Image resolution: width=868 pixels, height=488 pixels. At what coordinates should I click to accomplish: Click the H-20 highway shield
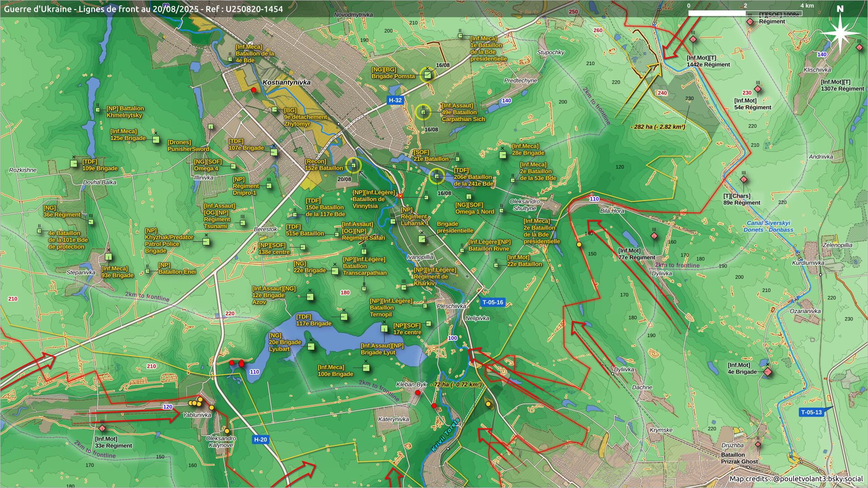[260, 439]
